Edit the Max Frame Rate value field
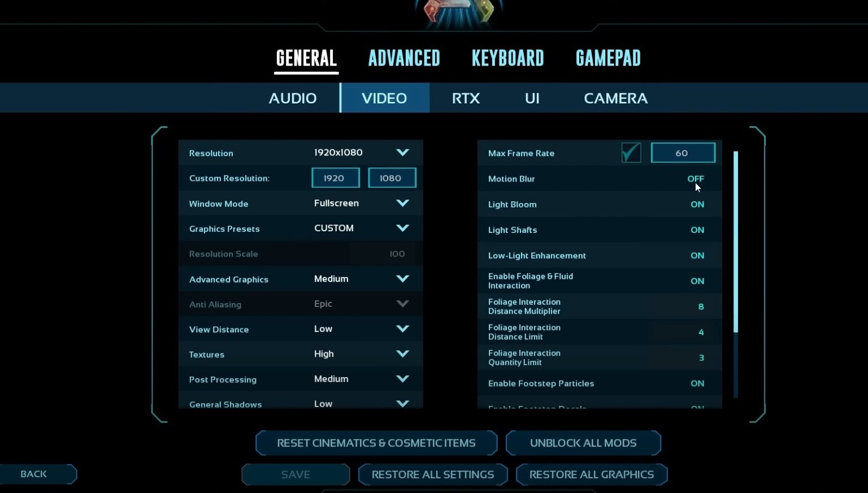This screenshot has height=493, width=868. (x=683, y=152)
